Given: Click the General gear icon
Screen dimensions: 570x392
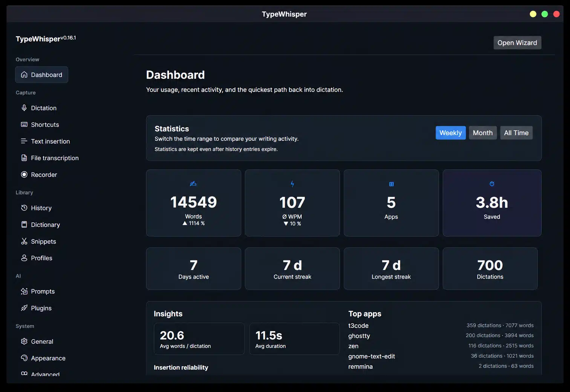Looking at the screenshot, I should [x=24, y=341].
